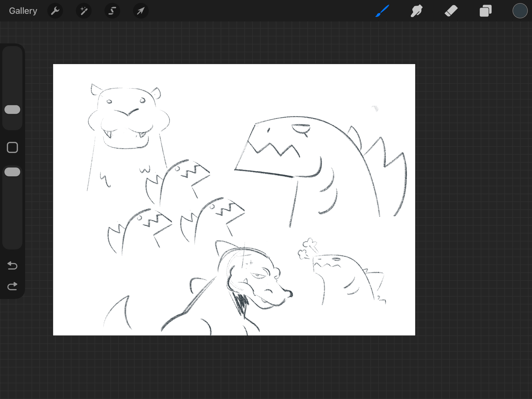Activate the Selection tool
Image resolution: width=532 pixels, height=399 pixels.
[x=112, y=11]
